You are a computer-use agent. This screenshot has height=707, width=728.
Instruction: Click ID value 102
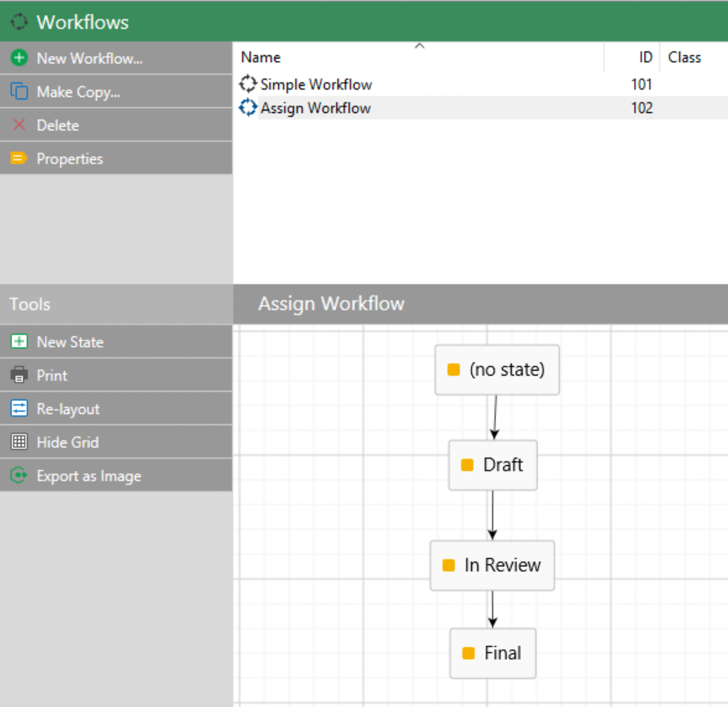641,108
